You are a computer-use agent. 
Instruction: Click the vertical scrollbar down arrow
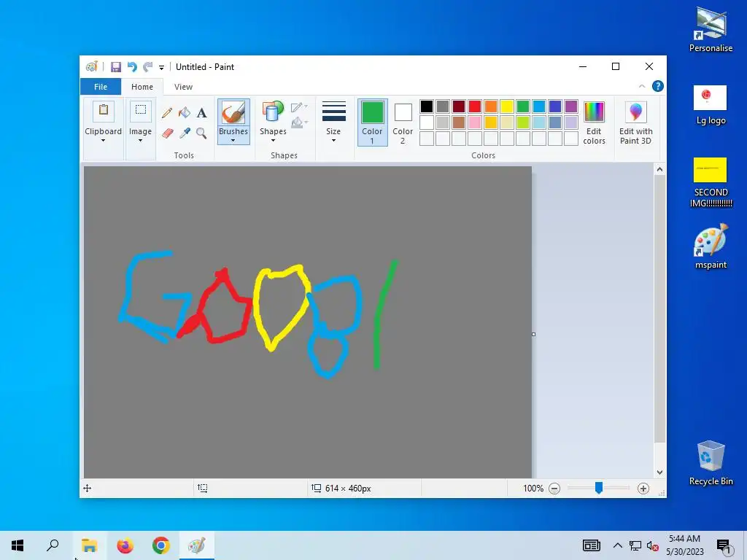(659, 472)
